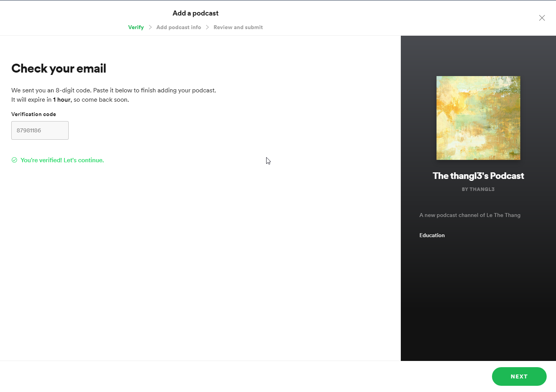Click the 'Verification code' field label
Image resolution: width=556 pixels, height=392 pixels.
[x=34, y=114]
